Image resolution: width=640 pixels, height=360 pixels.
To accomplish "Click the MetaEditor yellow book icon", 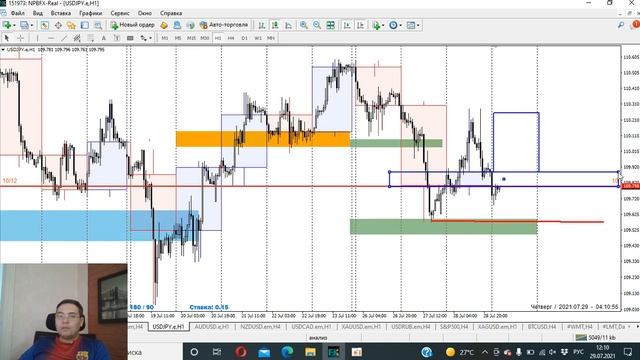I will pos(164,25).
